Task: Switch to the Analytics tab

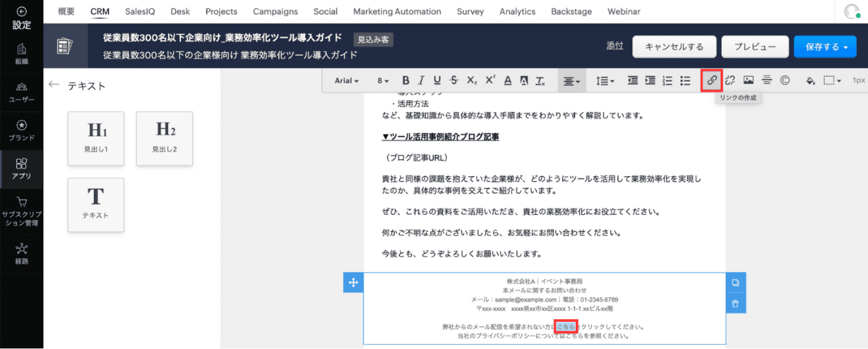Action: tap(517, 12)
